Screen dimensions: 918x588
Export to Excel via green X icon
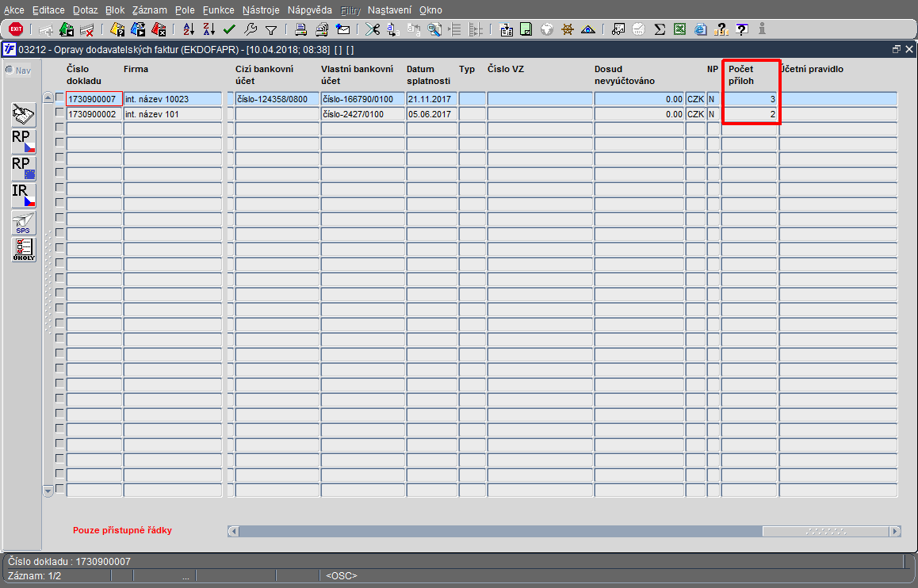click(x=679, y=29)
